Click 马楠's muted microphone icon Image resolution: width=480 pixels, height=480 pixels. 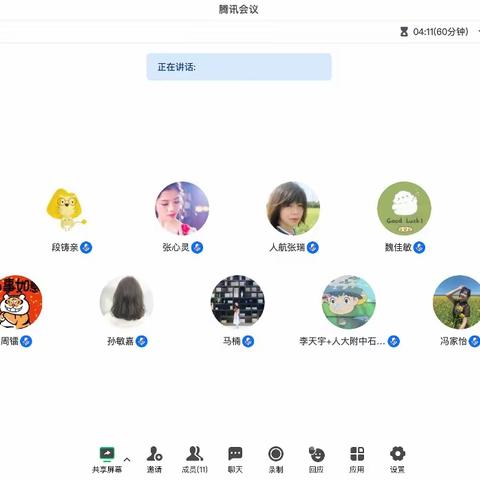248,341
